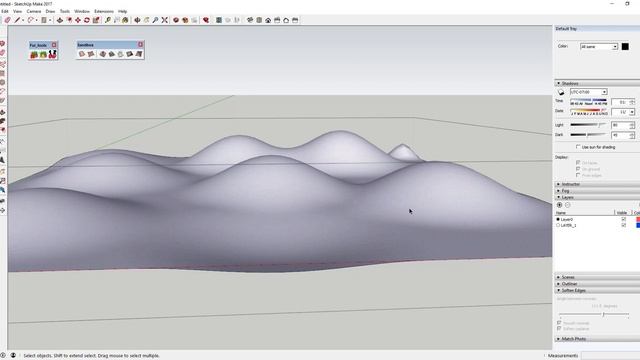Click the Add Layer button

pos(560,205)
